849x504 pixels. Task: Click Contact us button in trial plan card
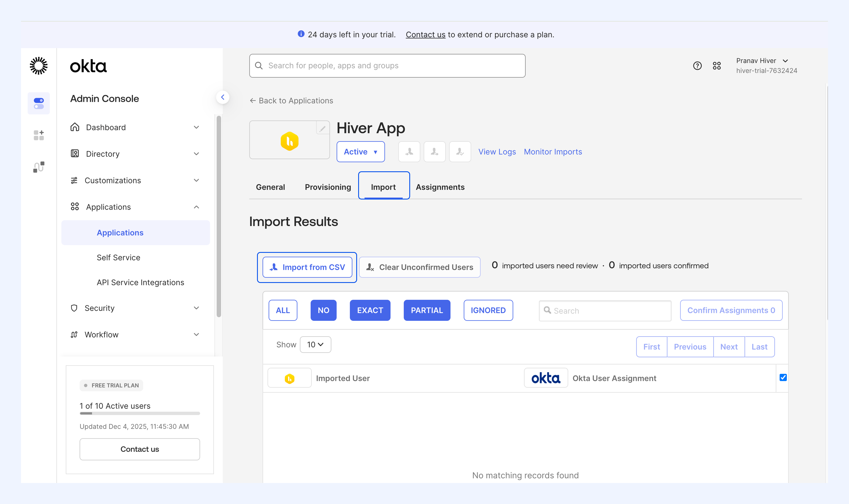[140, 449]
